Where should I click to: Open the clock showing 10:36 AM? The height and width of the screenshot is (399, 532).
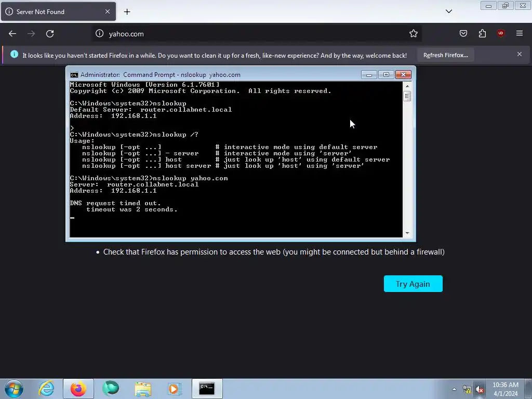(x=505, y=389)
